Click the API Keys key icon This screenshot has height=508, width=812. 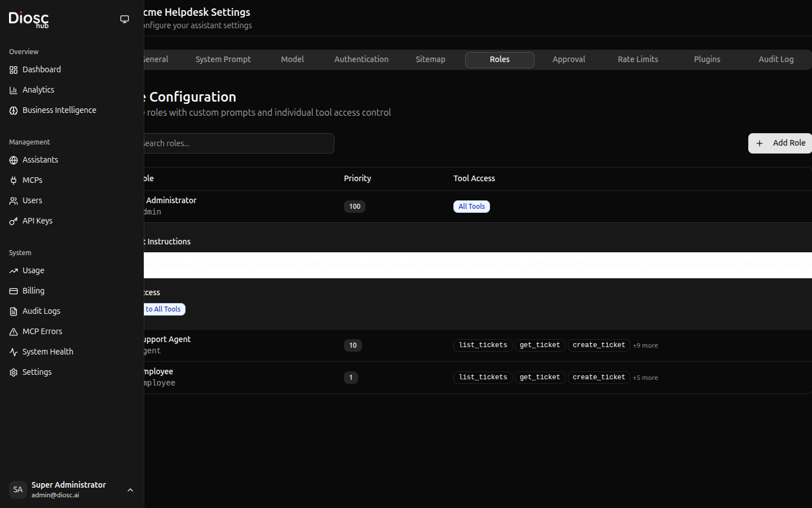[14, 221]
